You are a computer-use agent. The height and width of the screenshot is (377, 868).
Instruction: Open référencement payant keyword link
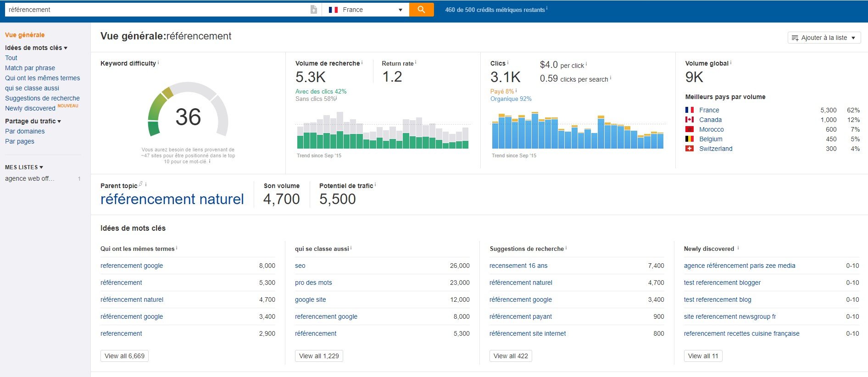pos(521,316)
